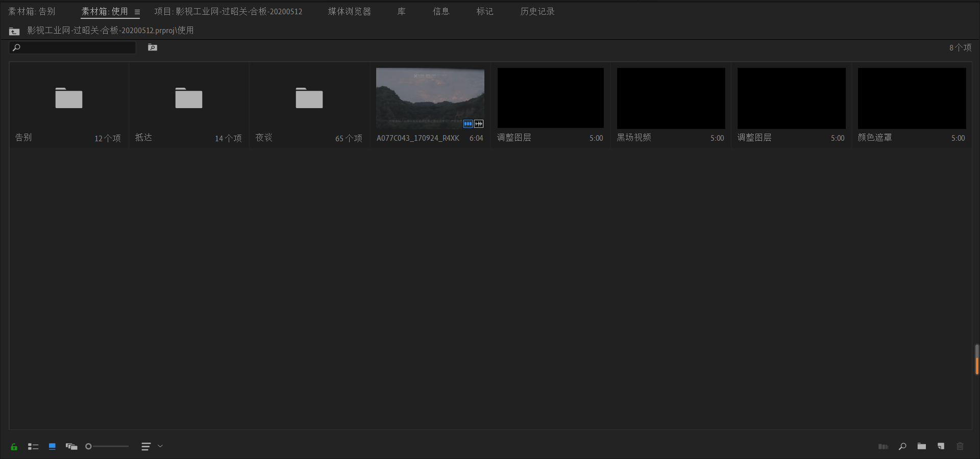Image resolution: width=980 pixels, height=459 pixels.
Task: Create a new bin with folder icon
Action: (x=922, y=447)
